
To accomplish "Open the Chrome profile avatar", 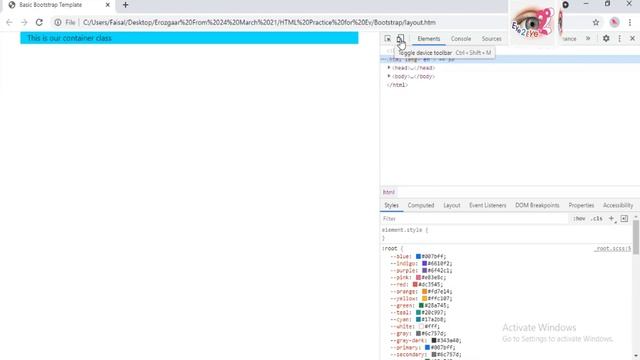I will click(614, 22).
